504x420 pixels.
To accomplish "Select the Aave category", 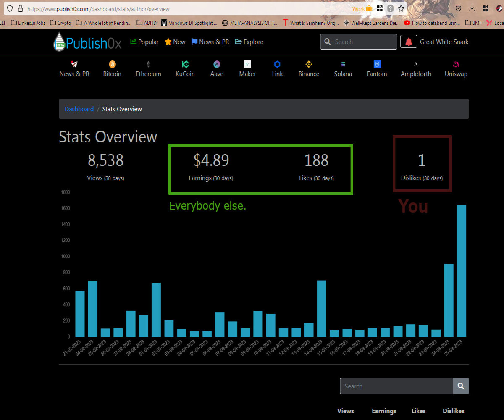I will tap(217, 69).
